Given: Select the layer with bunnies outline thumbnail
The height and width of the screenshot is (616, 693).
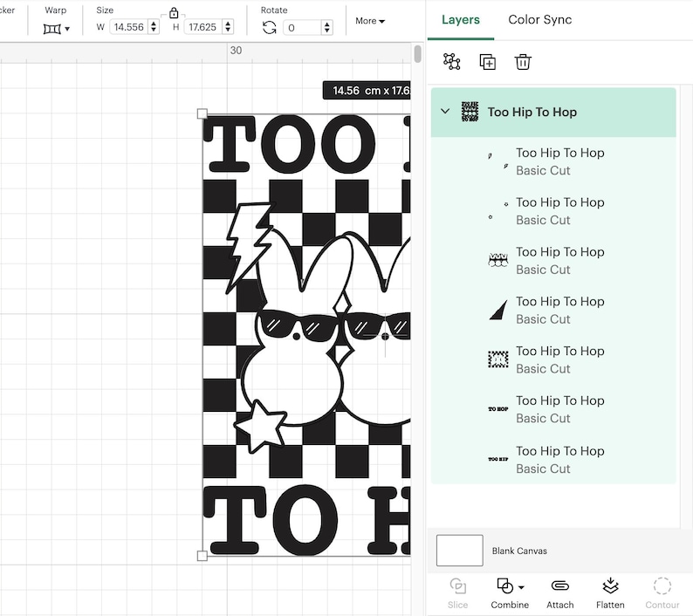Looking at the screenshot, I should coord(553,261).
